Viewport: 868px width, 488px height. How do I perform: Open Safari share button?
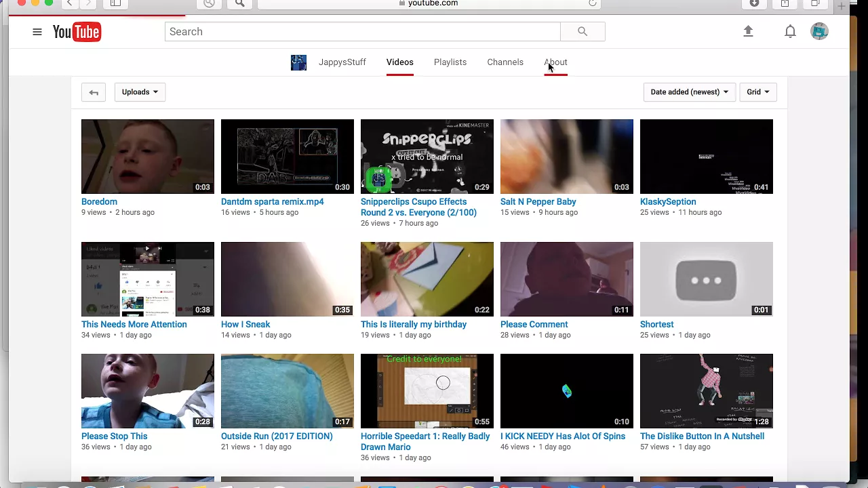click(785, 3)
